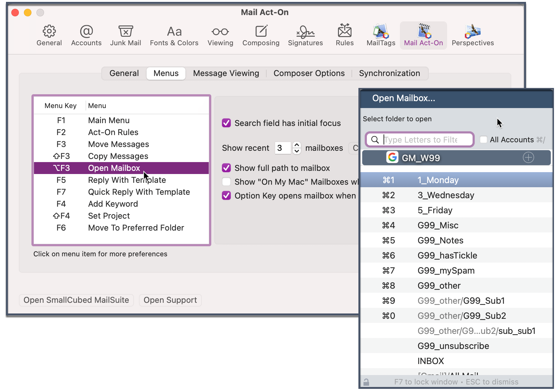Select Add Keyword menu row
559x392 pixels.
121,204
